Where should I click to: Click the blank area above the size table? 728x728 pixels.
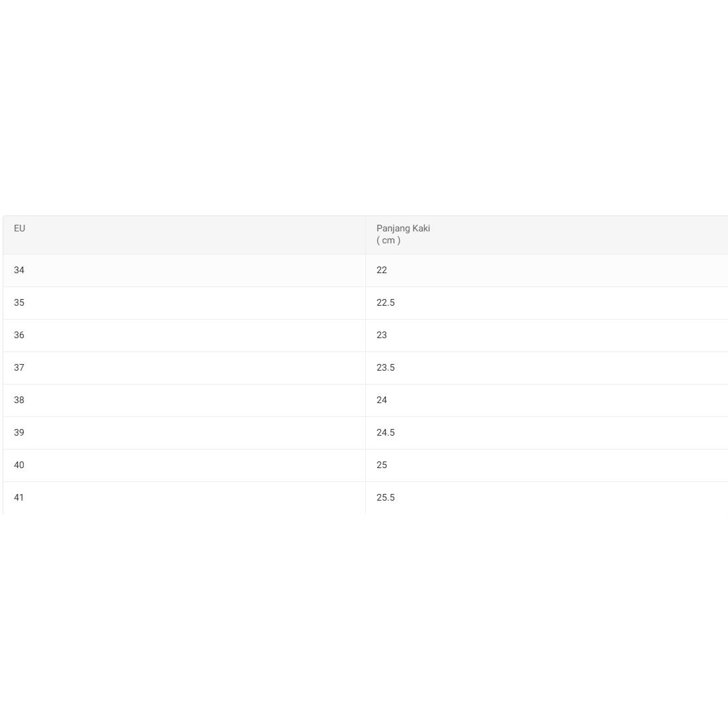pos(364,106)
